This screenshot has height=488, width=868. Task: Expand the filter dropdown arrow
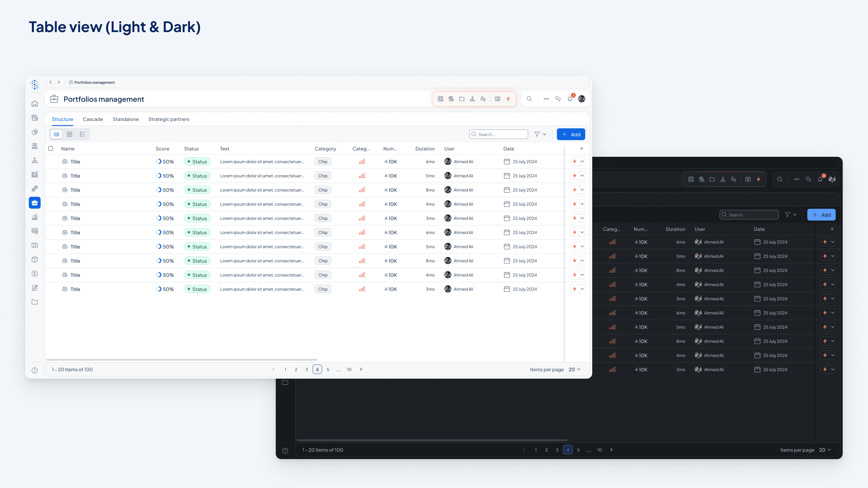544,134
